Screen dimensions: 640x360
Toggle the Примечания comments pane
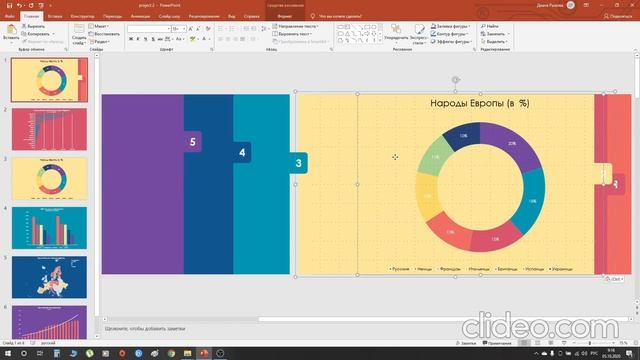click(x=497, y=343)
